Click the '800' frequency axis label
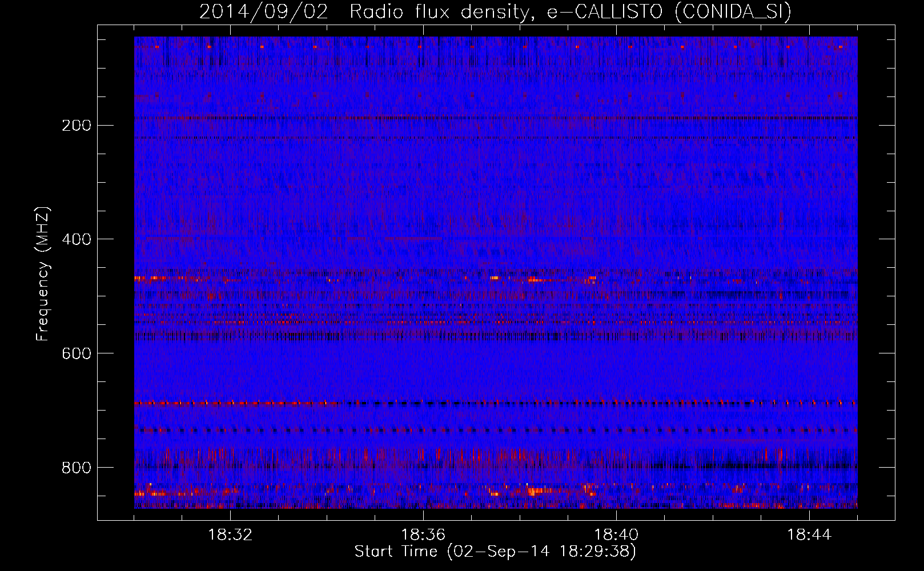Viewport: 924px width, 571px height. (76, 468)
